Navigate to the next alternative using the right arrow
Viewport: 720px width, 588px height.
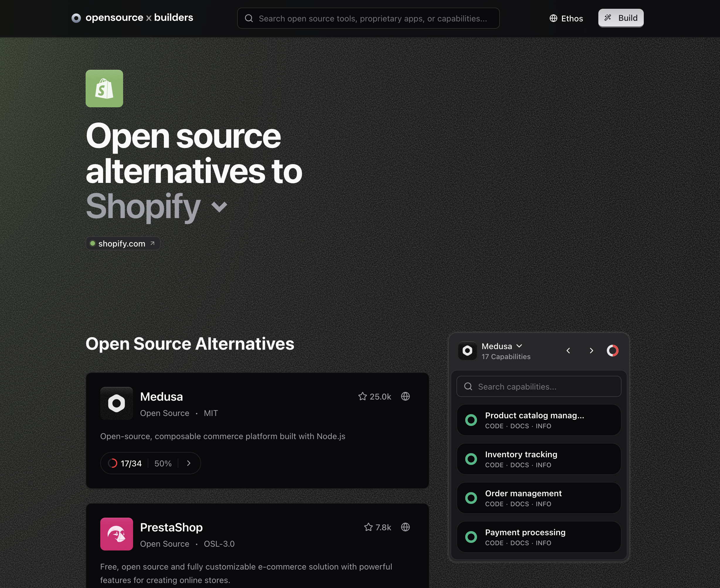[591, 351]
